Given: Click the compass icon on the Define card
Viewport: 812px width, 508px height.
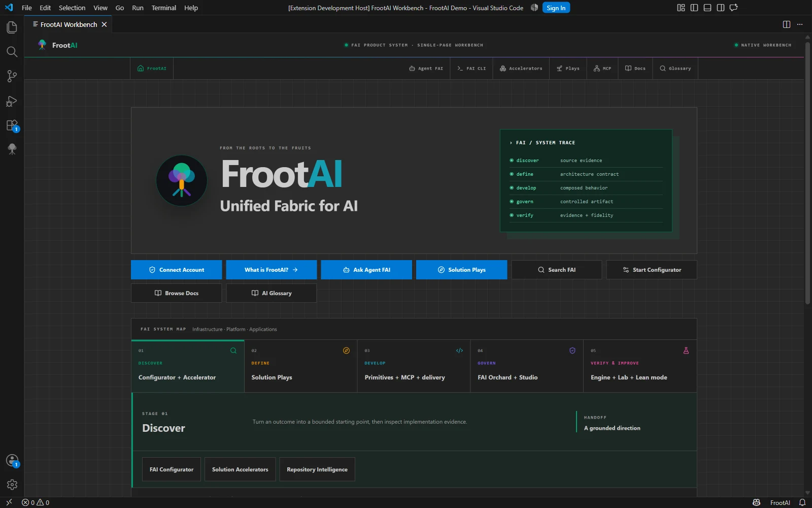Looking at the screenshot, I should coord(346,351).
